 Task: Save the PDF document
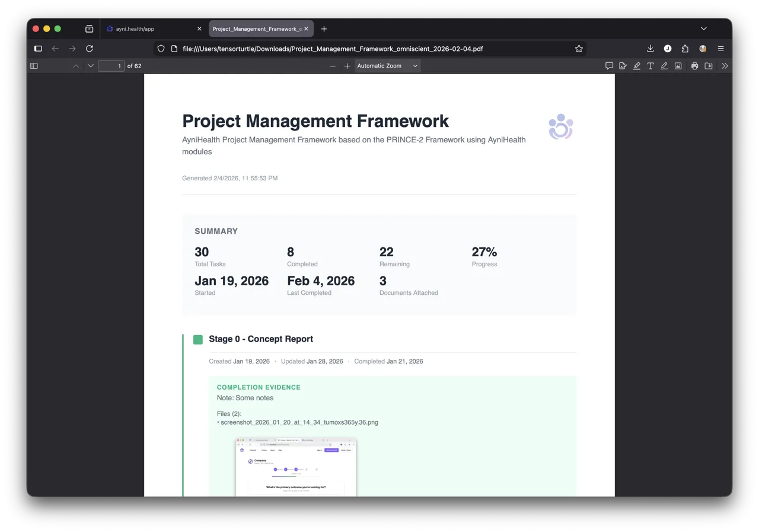point(709,66)
